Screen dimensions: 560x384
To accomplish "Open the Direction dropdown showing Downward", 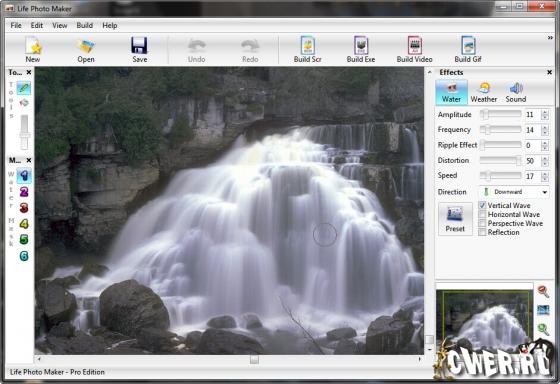I will click(514, 192).
